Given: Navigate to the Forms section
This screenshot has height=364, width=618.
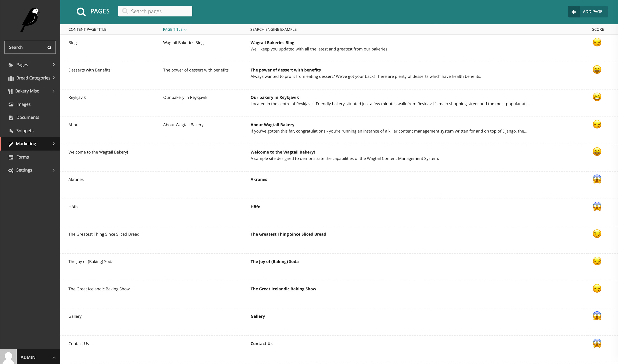Looking at the screenshot, I should pos(22,157).
